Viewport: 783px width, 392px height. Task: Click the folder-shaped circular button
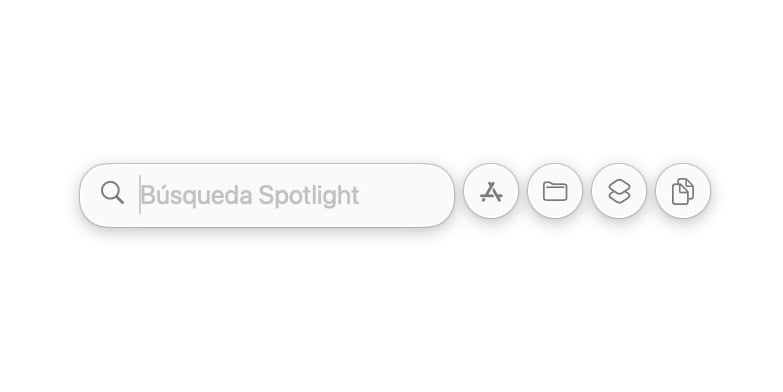pos(555,191)
